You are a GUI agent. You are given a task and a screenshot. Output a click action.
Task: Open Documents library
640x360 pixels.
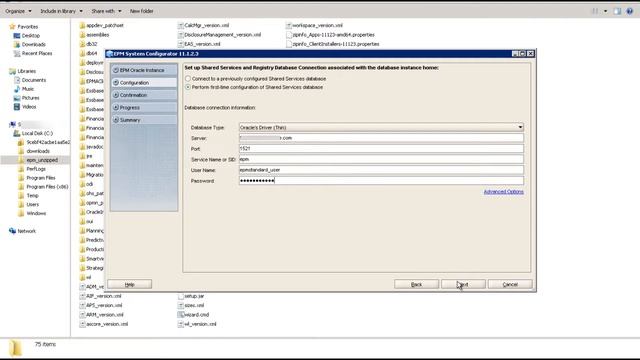tap(30, 80)
